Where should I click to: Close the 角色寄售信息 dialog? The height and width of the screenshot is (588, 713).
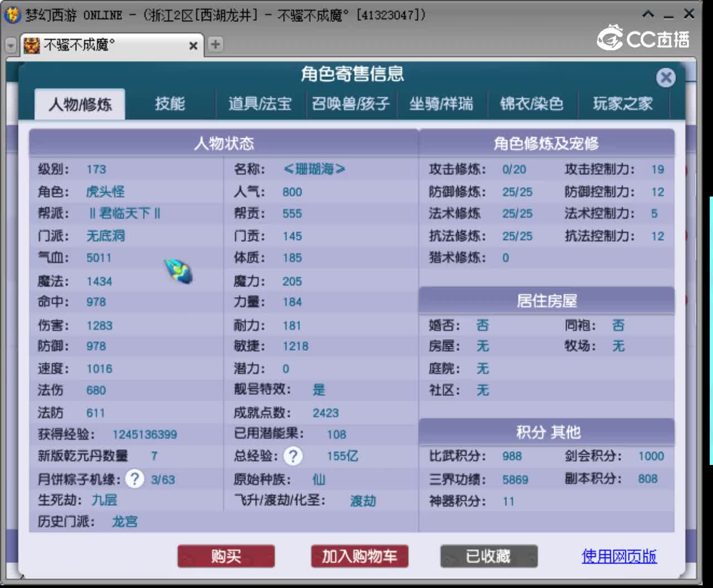tap(666, 77)
